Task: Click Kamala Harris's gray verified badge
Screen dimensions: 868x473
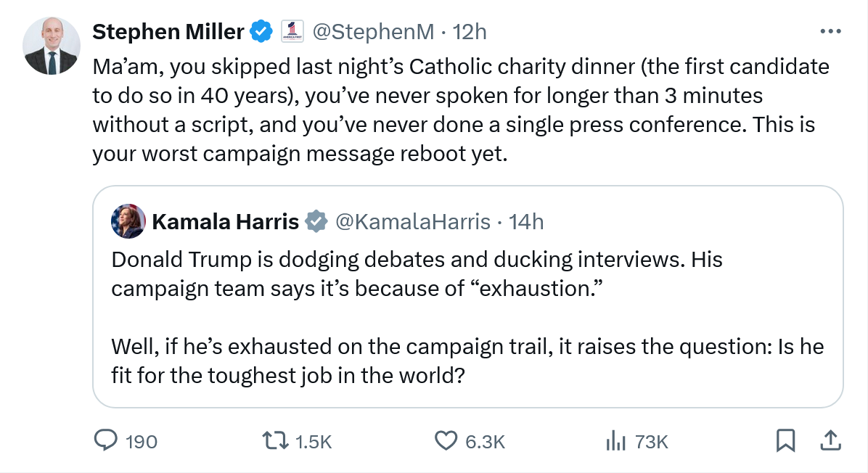Action: point(316,221)
